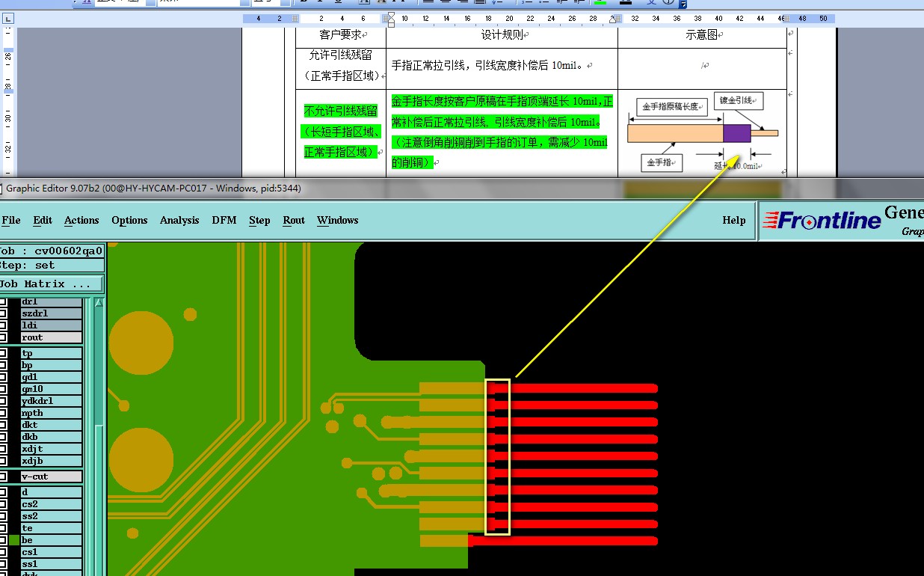Select the xdjb layer row

click(52, 461)
